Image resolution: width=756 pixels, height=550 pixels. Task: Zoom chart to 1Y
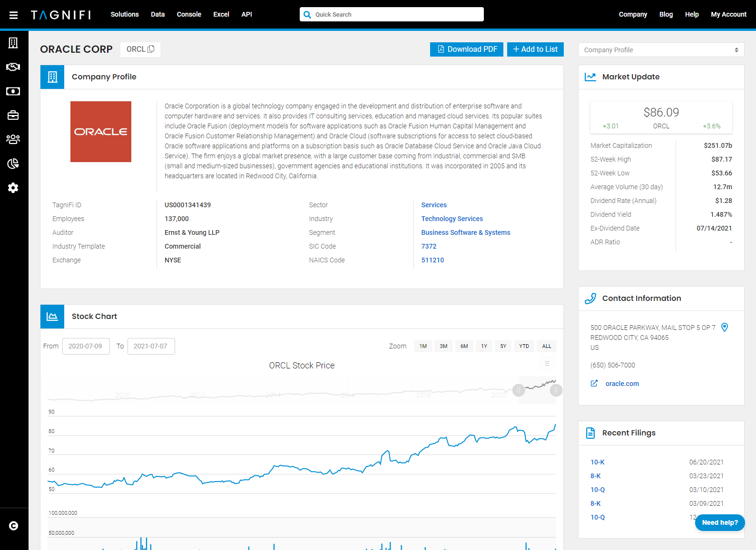click(484, 346)
